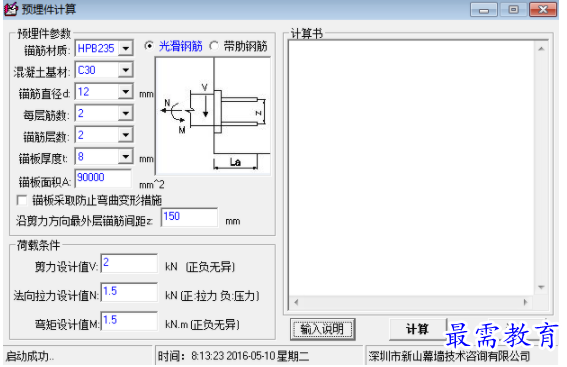The height and width of the screenshot is (367, 567).
Task: Click the 计算 button
Action: tap(418, 329)
